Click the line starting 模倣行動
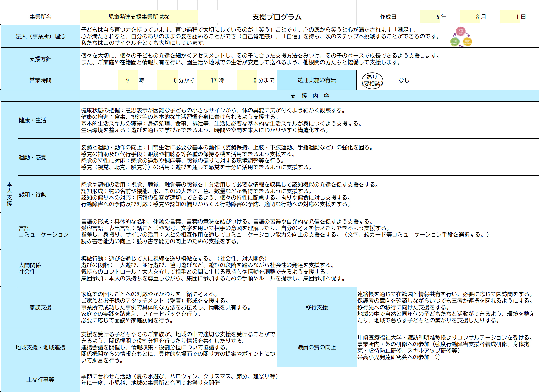539x392 pixels. click(x=174, y=259)
